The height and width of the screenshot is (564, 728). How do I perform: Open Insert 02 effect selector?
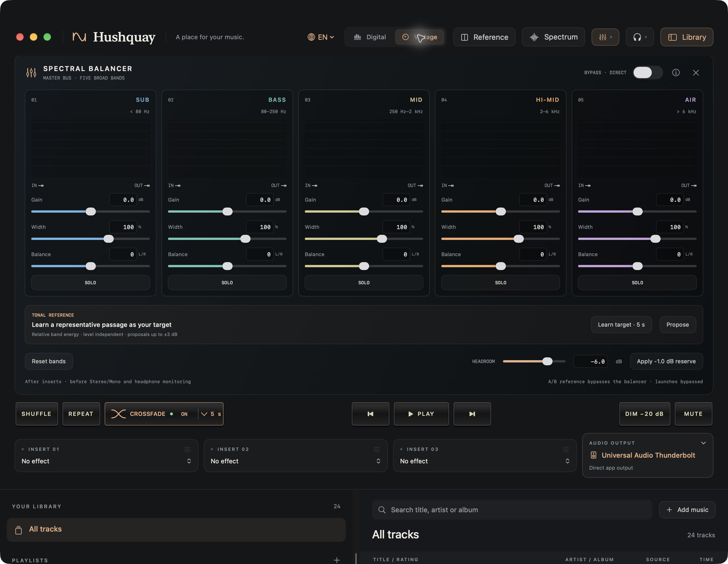pyautogui.click(x=295, y=461)
